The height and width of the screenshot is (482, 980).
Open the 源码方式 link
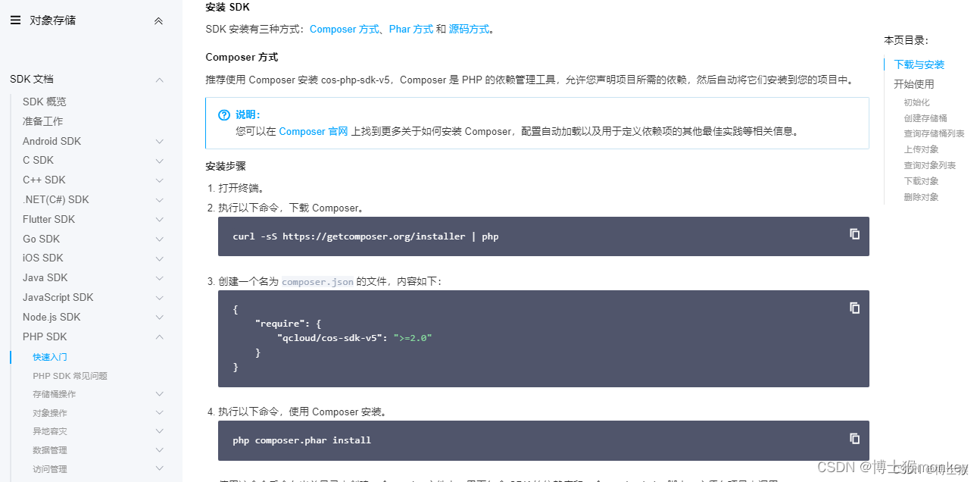[469, 29]
